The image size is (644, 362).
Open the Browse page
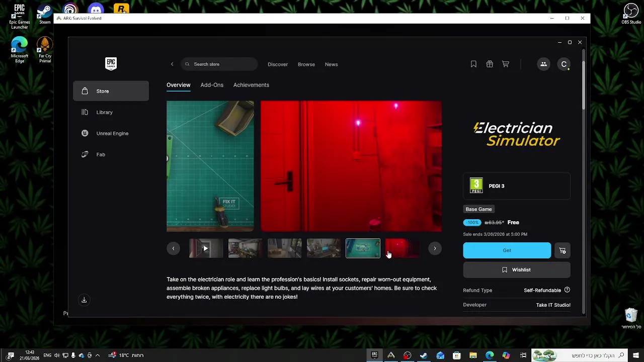(x=306, y=64)
